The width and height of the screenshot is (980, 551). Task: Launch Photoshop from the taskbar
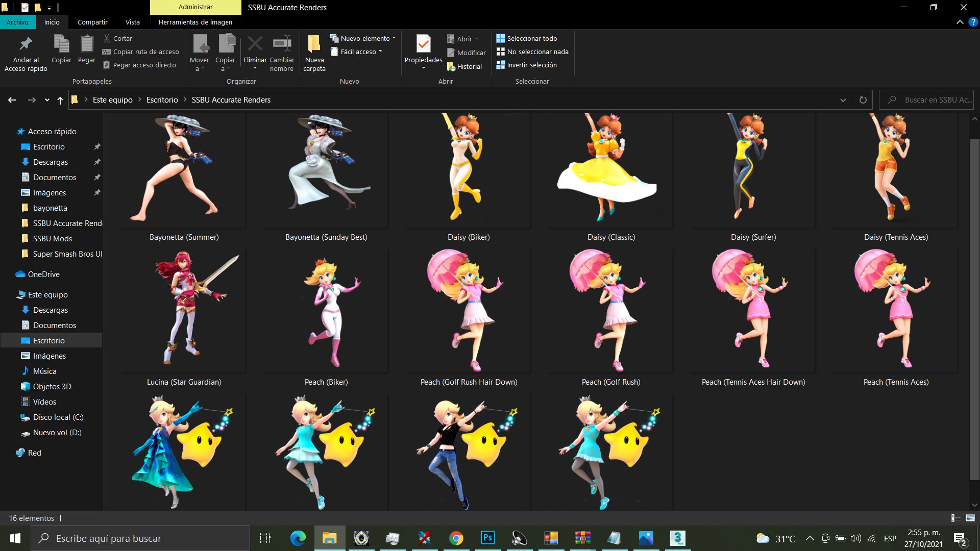click(488, 538)
